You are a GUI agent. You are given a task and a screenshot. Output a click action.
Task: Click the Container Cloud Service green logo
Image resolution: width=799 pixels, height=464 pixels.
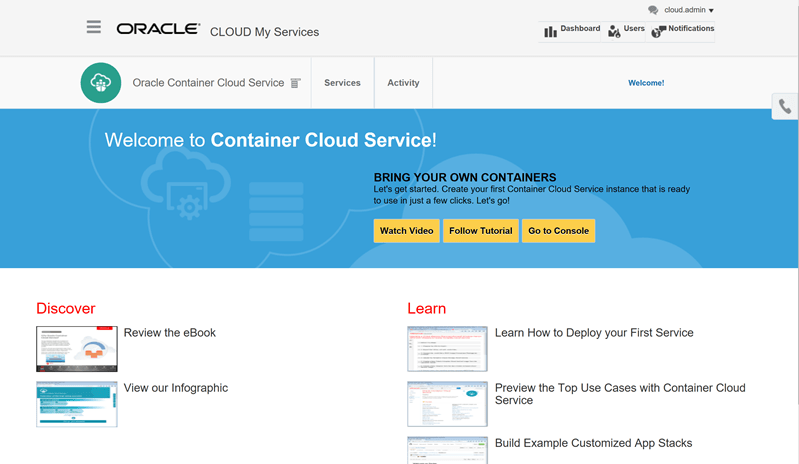[x=101, y=83]
